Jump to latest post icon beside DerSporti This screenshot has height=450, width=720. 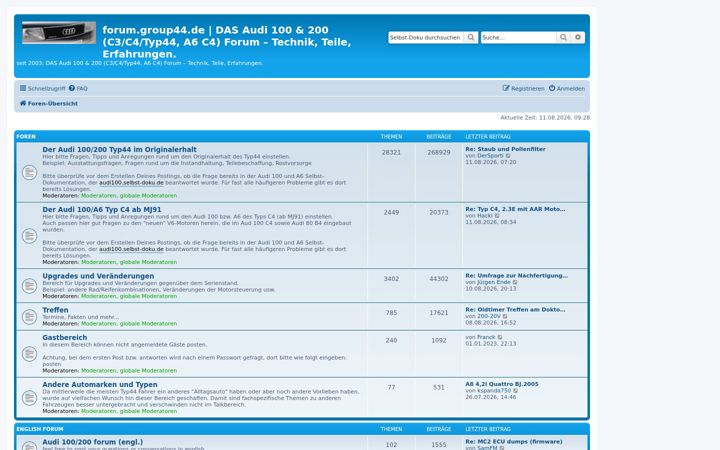pos(508,156)
